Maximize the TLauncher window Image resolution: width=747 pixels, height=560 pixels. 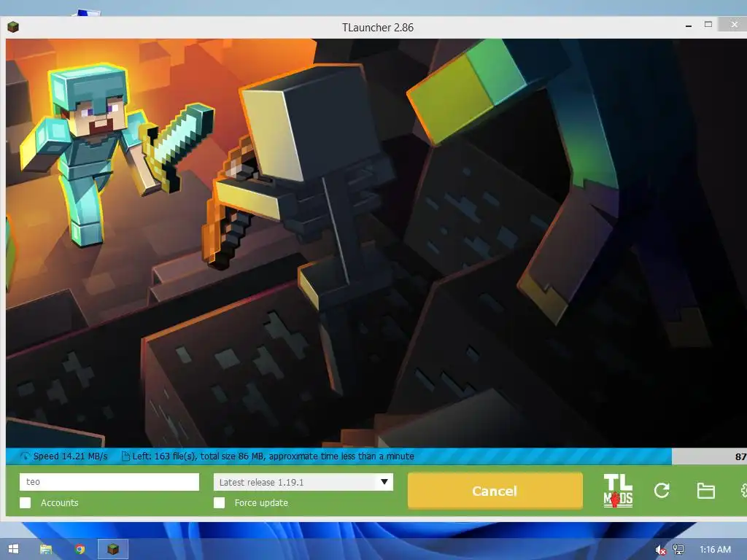coord(708,24)
